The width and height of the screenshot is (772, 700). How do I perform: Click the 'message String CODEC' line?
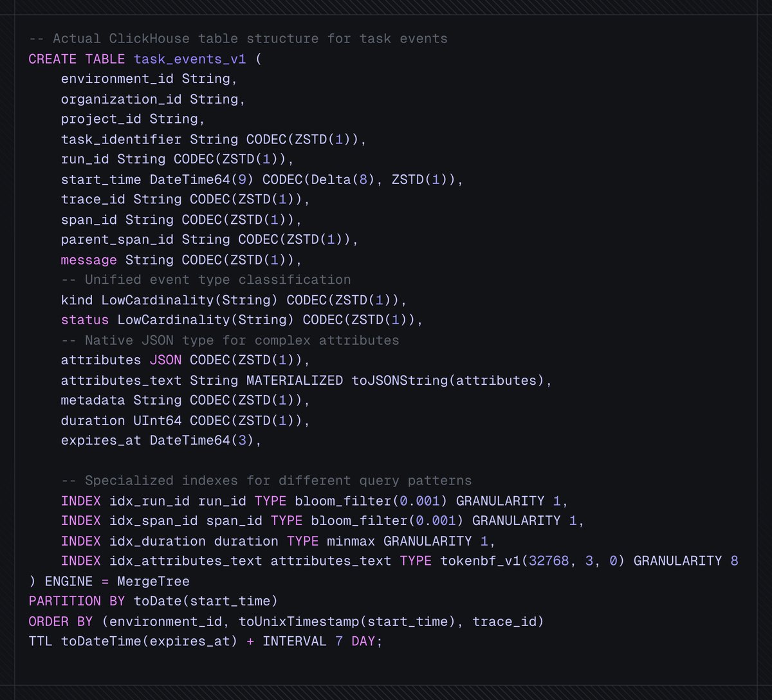181,260
